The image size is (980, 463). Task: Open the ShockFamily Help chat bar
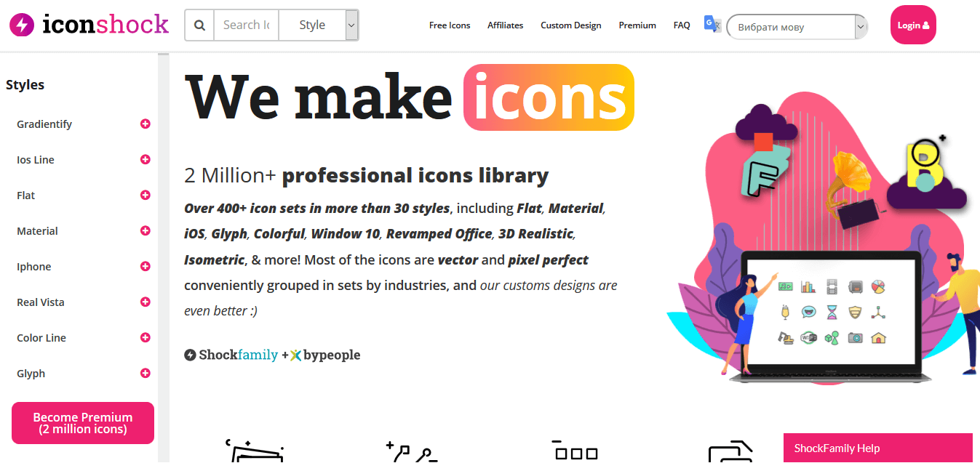(x=877, y=448)
